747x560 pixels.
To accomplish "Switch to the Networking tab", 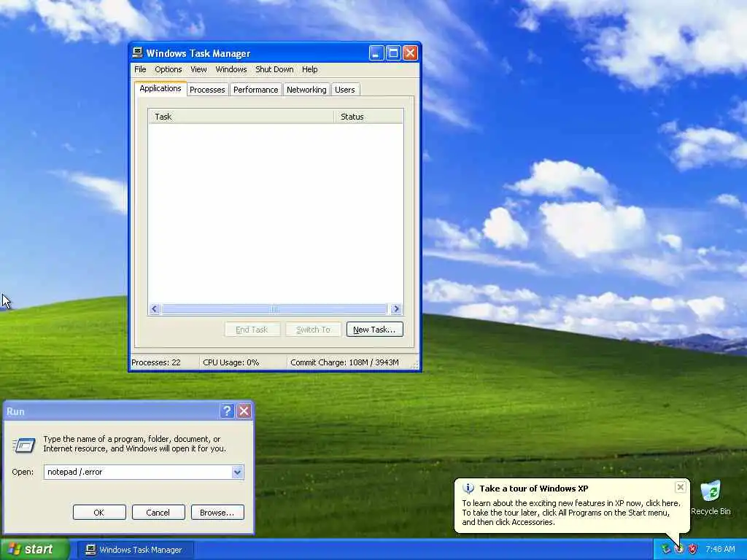I will click(306, 90).
